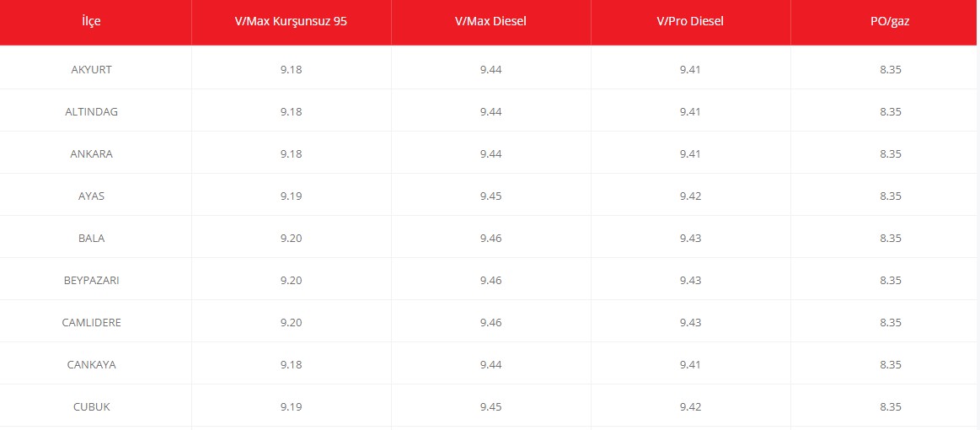Viewport: 980px width, 430px height.
Task: Click AYAS Kurşunsuz 95 price 9.19
Action: tap(292, 196)
